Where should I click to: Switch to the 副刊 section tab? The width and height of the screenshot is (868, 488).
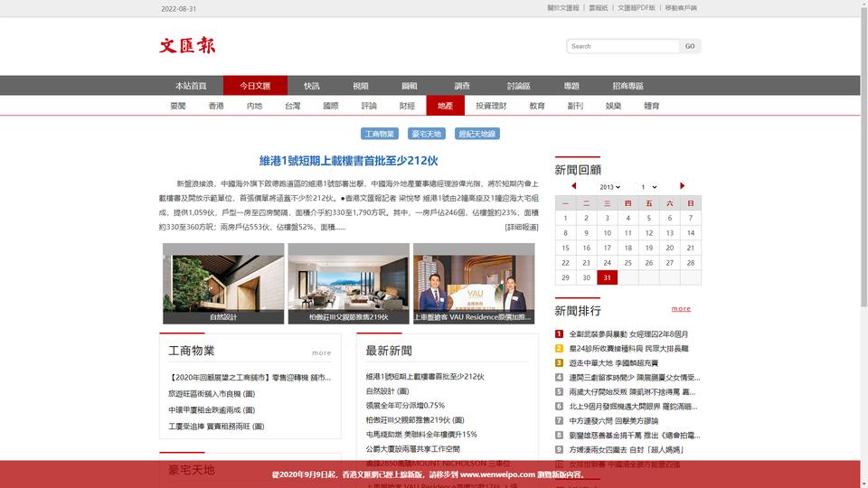(575, 106)
